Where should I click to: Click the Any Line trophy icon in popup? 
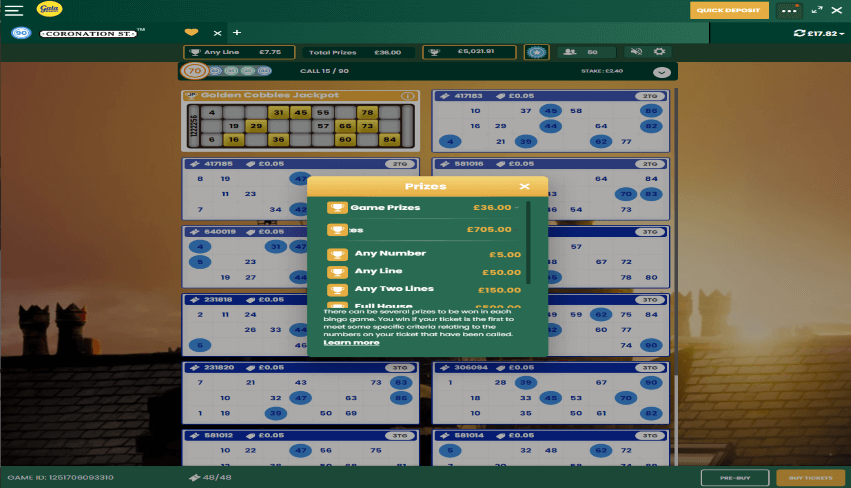337,272
